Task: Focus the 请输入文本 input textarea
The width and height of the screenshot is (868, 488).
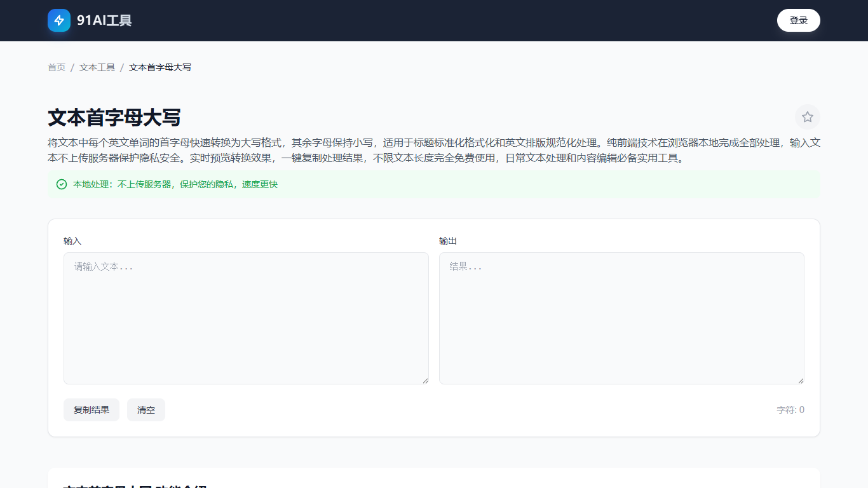Action: click(x=246, y=318)
